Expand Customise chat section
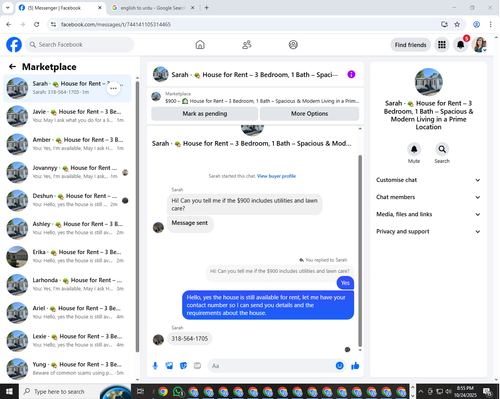This screenshot has height=399, width=500. tap(428, 180)
